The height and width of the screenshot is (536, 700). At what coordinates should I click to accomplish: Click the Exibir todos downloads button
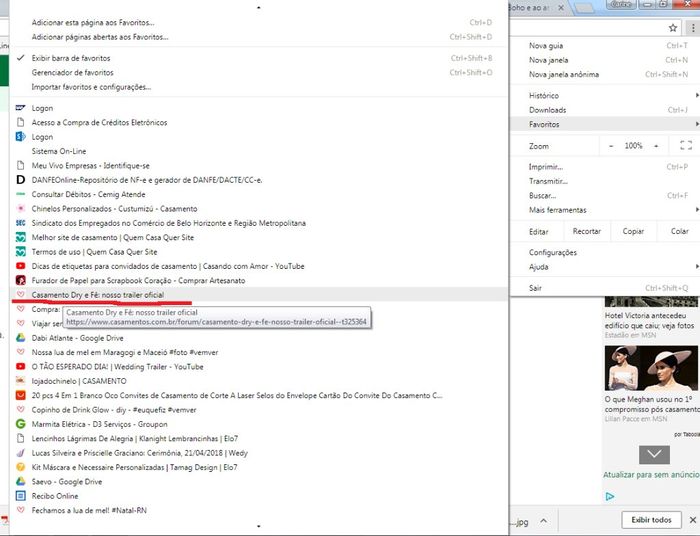tap(651, 520)
